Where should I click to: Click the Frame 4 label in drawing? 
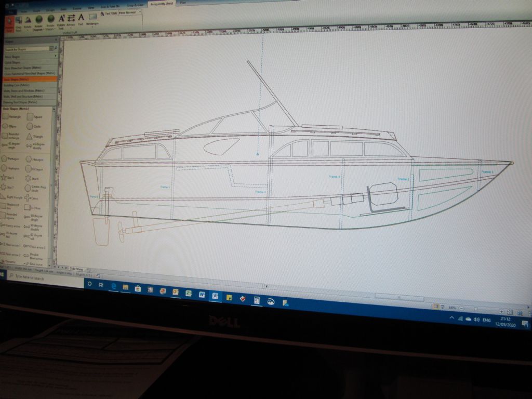click(x=260, y=192)
